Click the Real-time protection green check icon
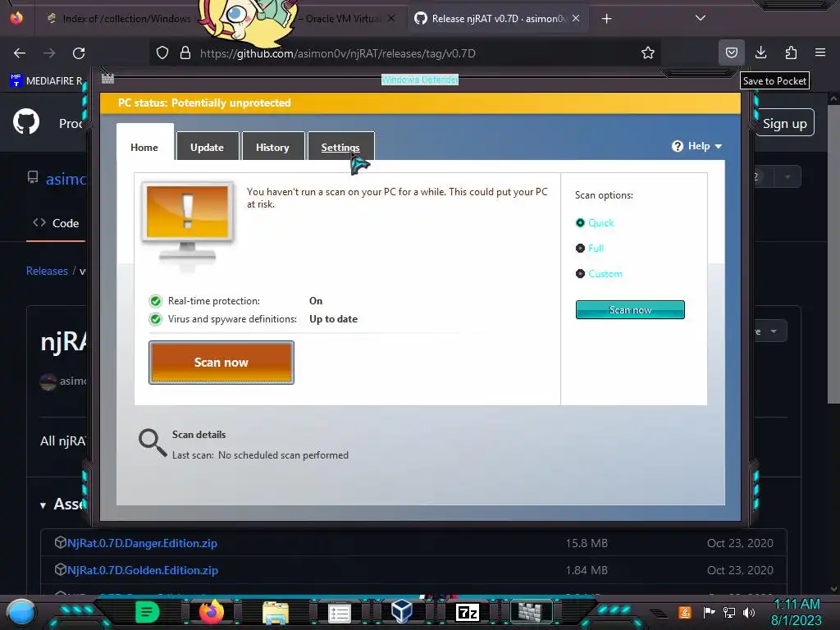The width and height of the screenshot is (840, 630). pyautogui.click(x=155, y=301)
